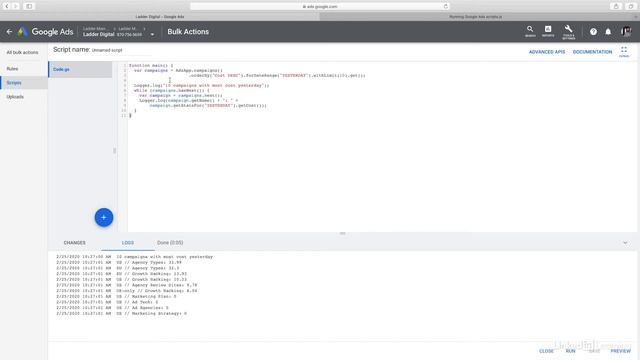The width and height of the screenshot is (640, 360).
Task: Switch to the LOGS tab
Action: coord(128,243)
